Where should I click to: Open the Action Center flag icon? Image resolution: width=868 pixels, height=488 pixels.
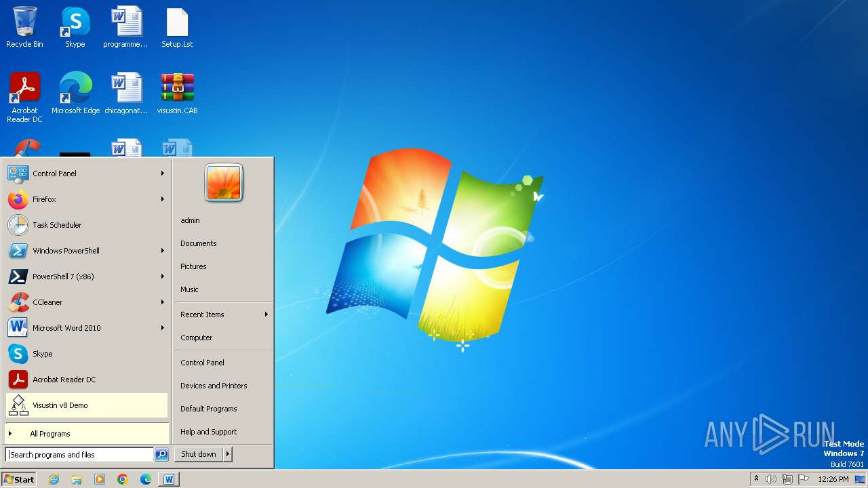[804, 479]
